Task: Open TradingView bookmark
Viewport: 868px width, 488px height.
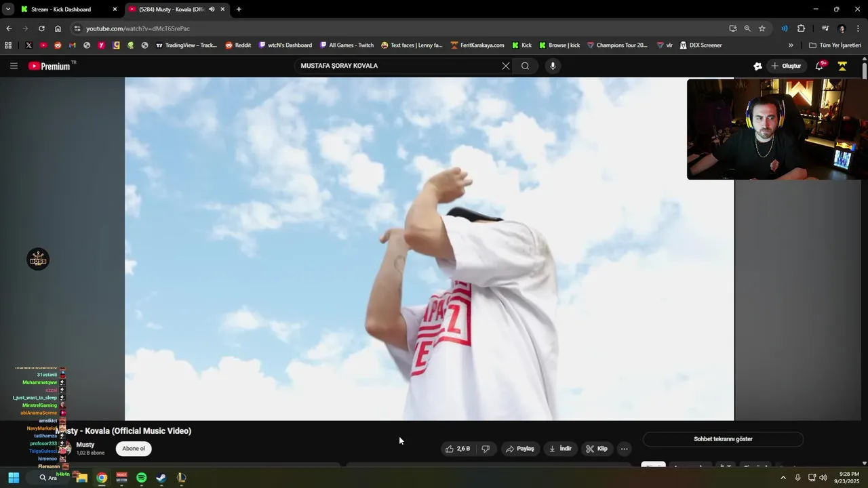Action: (x=186, y=45)
